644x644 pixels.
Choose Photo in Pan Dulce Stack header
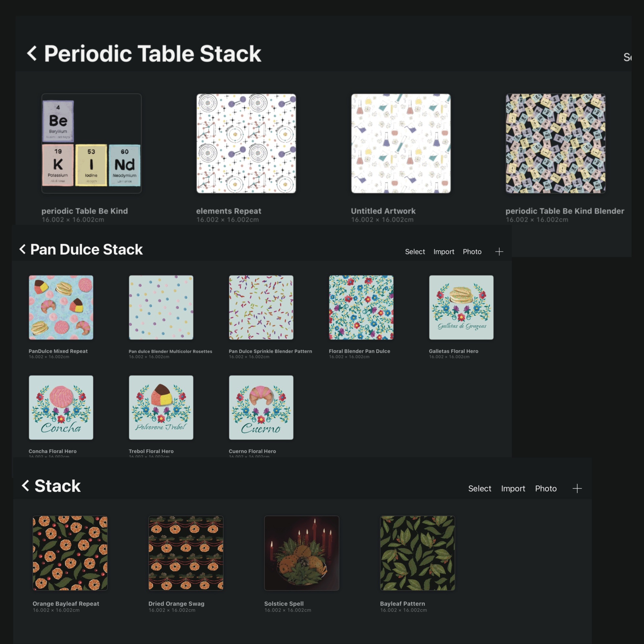[472, 252]
